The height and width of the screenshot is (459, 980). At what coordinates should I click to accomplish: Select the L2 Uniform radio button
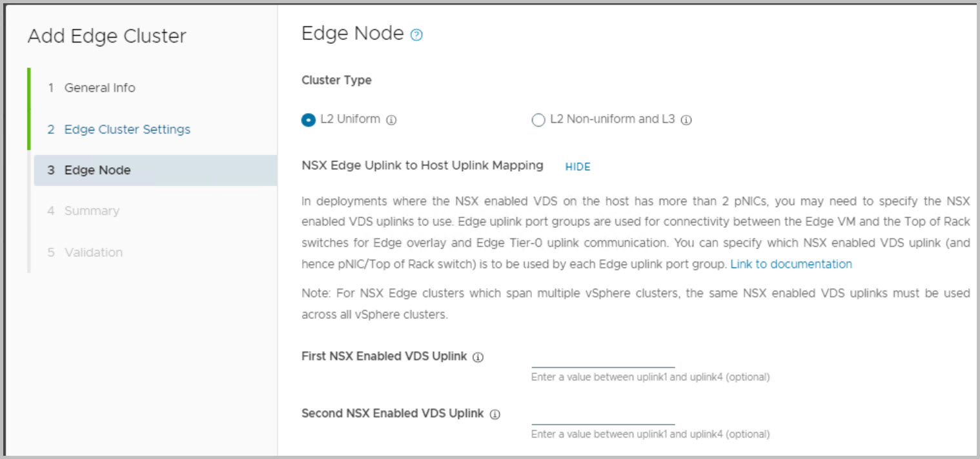click(308, 120)
